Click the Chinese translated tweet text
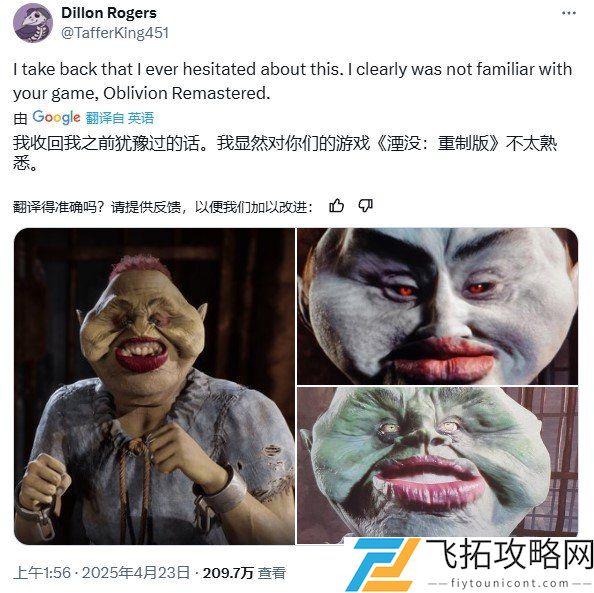The height and width of the screenshot is (593, 594). [285, 153]
